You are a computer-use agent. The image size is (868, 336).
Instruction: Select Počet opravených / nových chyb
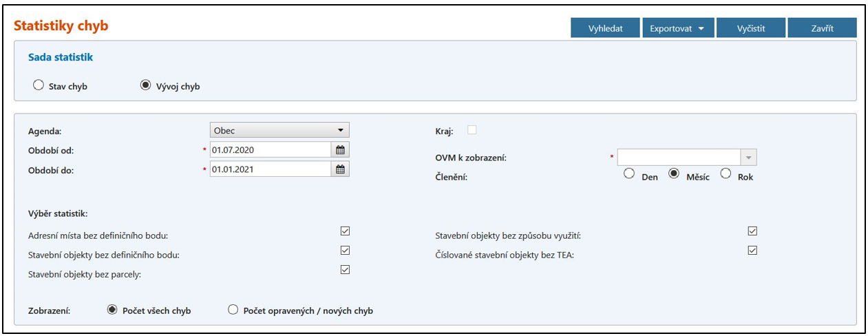tap(233, 310)
